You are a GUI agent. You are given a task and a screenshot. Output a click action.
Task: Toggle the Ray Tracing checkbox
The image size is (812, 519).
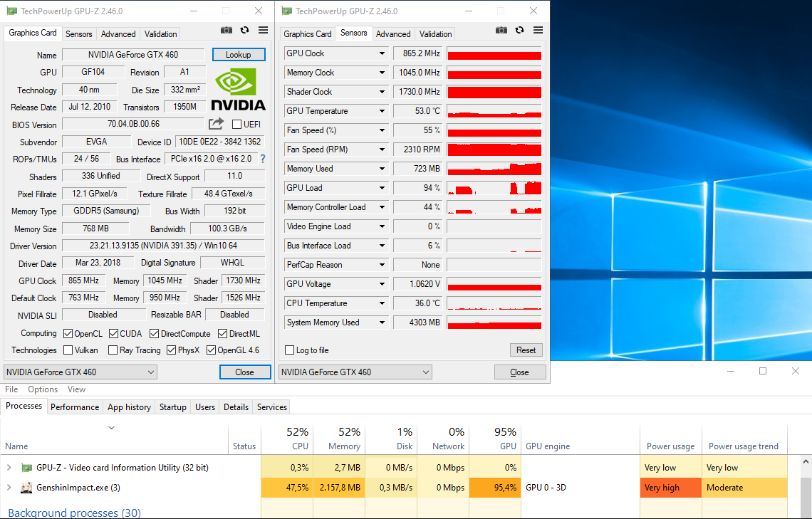pos(113,350)
